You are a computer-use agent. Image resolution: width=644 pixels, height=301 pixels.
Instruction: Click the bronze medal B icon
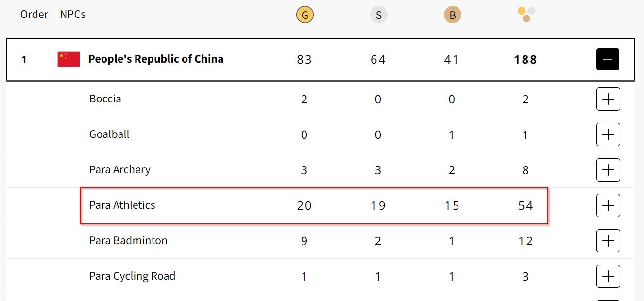tap(452, 15)
